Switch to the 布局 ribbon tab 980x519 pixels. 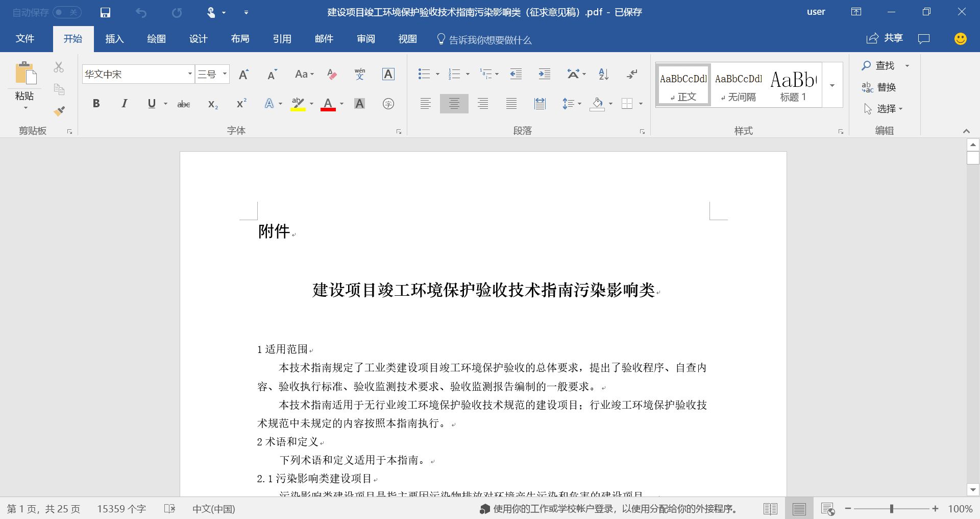pyautogui.click(x=240, y=39)
